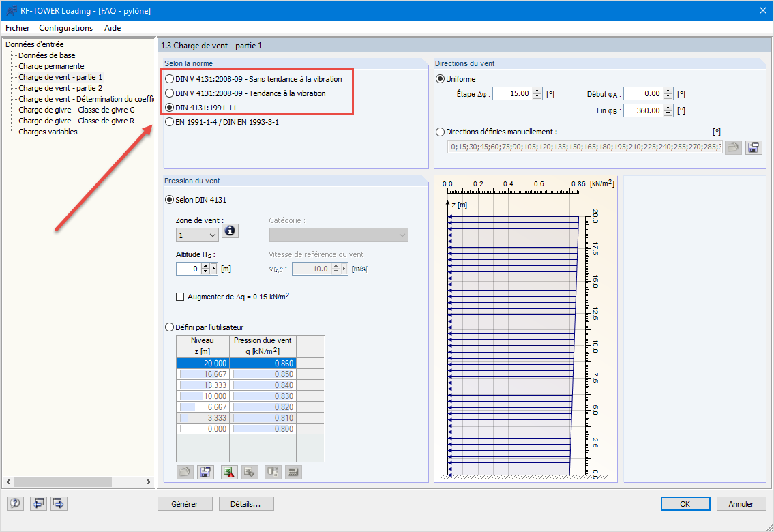Image resolution: width=774 pixels, height=532 pixels.
Task: Open wind zone info icon
Action: click(x=230, y=231)
